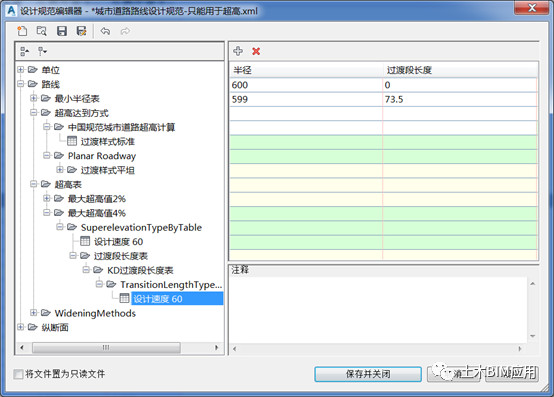554x397 pixels.
Task: Select 过渡段长度表 tree item
Action: 121,256
